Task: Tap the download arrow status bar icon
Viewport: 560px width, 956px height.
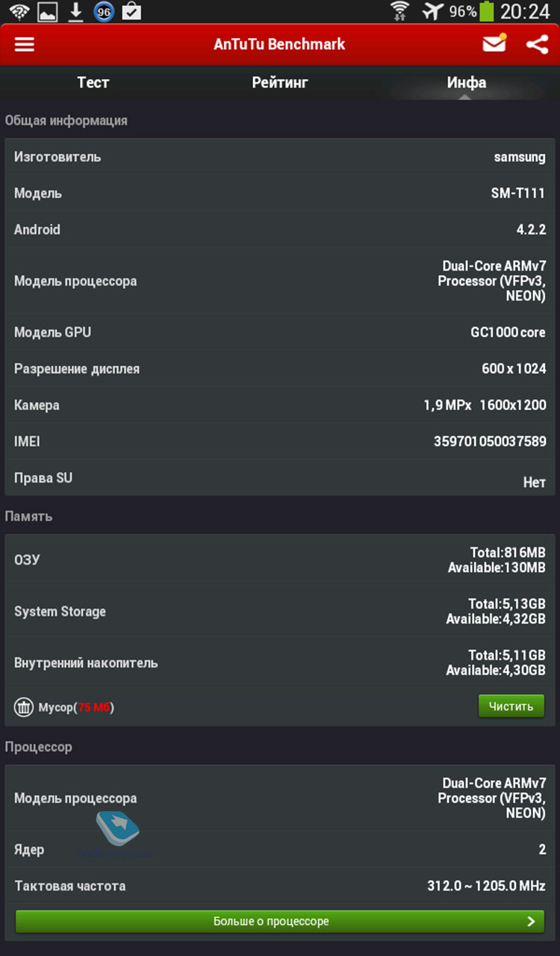Action: tap(75, 12)
